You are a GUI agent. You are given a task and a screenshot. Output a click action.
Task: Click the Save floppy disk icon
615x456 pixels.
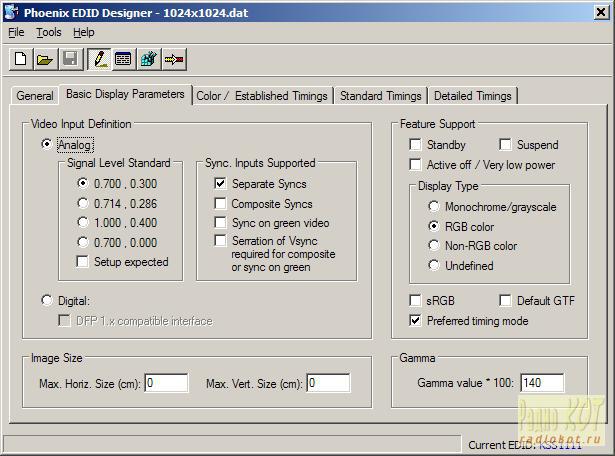point(70,60)
